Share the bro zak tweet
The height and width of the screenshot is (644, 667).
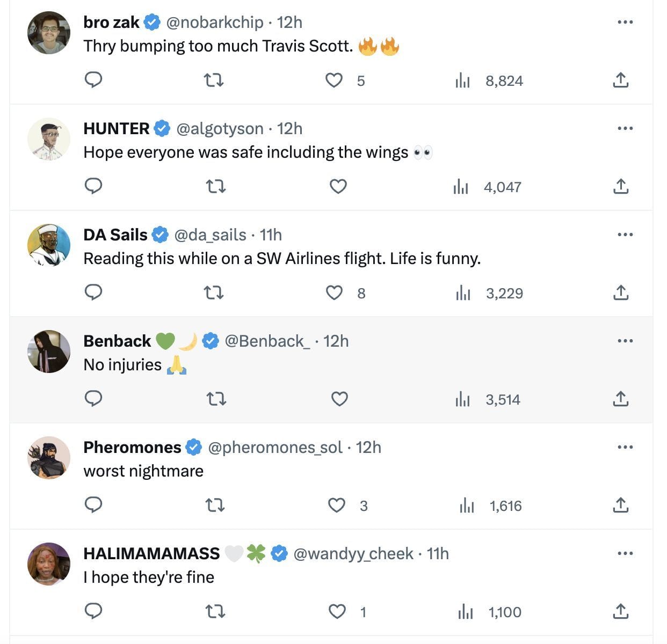pyautogui.click(x=620, y=80)
